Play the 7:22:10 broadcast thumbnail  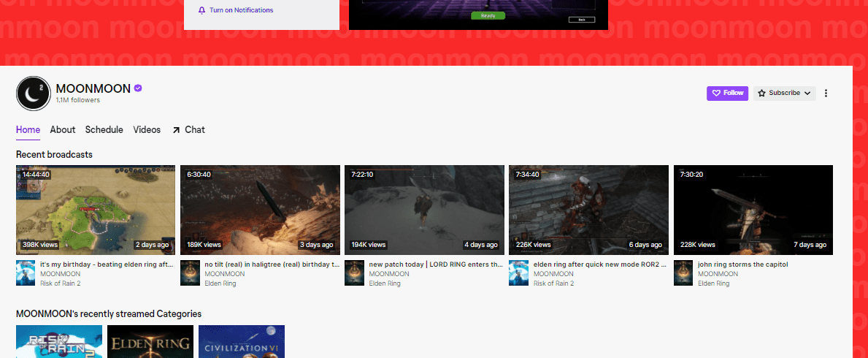point(425,210)
